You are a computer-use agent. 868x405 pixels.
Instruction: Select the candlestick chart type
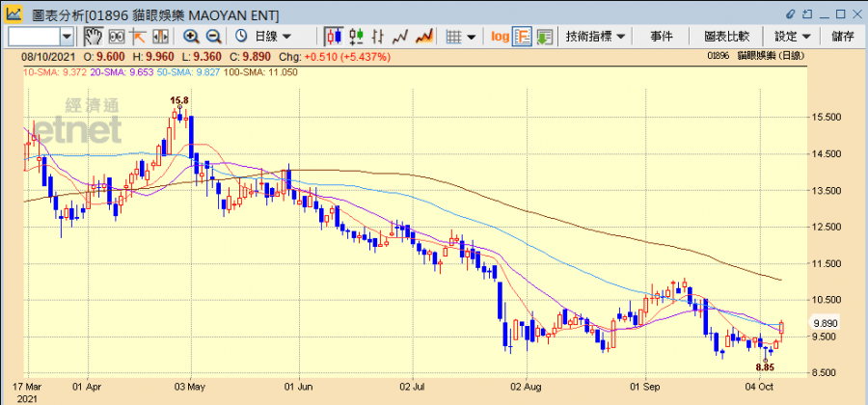click(x=334, y=37)
